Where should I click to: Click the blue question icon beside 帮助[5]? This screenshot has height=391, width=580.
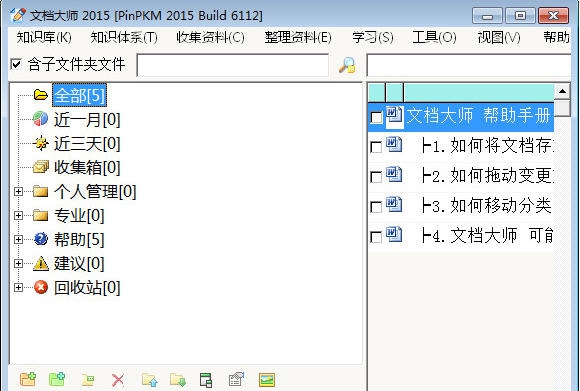(41, 239)
